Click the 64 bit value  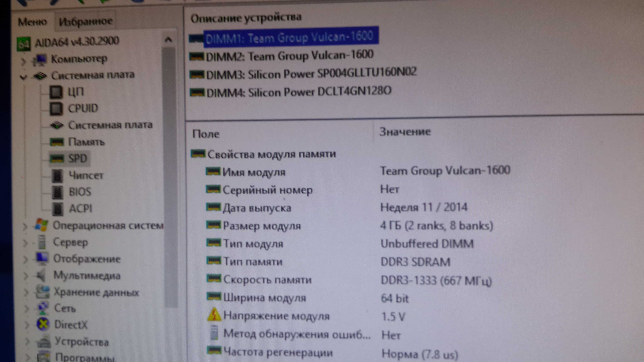tap(395, 298)
